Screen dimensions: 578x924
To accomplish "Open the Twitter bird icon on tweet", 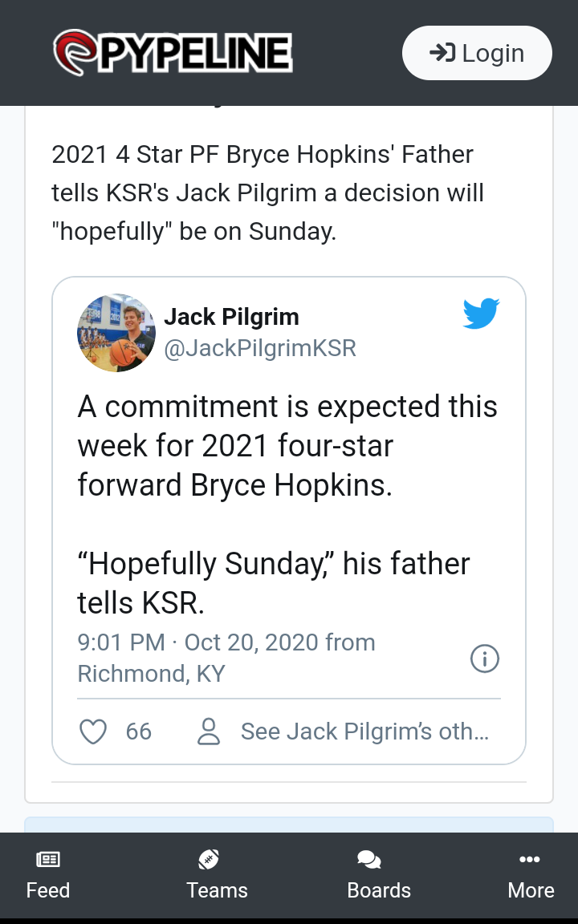I will click(482, 314).
